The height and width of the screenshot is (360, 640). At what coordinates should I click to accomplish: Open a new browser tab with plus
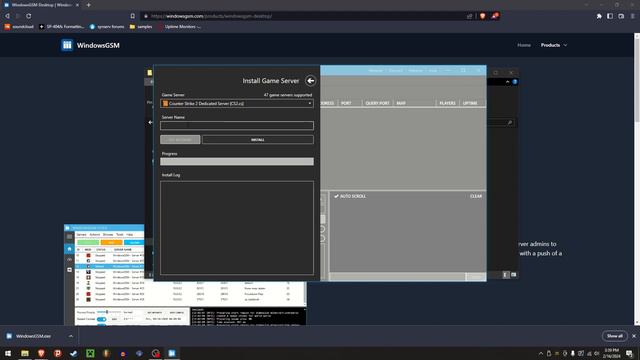tap(89, 5)
